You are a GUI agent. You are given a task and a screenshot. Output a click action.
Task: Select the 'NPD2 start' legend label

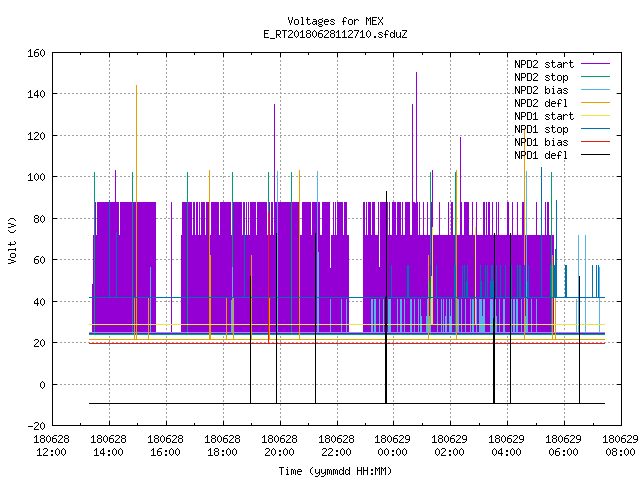click(544, 64)
